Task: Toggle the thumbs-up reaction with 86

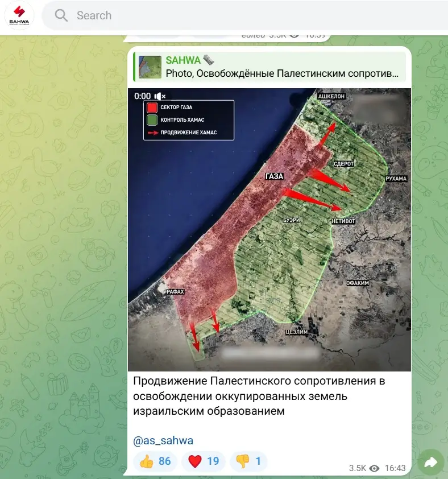Action: [x=155, y=461]
